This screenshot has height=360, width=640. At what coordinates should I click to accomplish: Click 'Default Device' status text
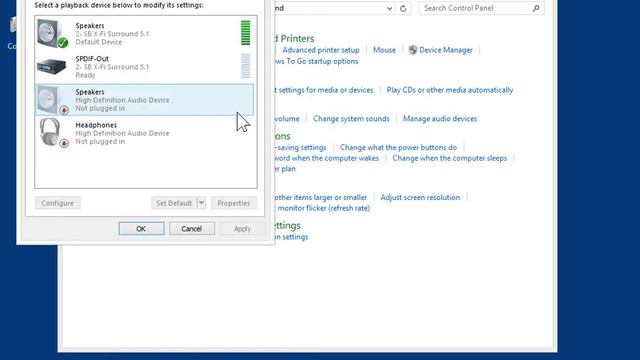(x=99, y=42)
